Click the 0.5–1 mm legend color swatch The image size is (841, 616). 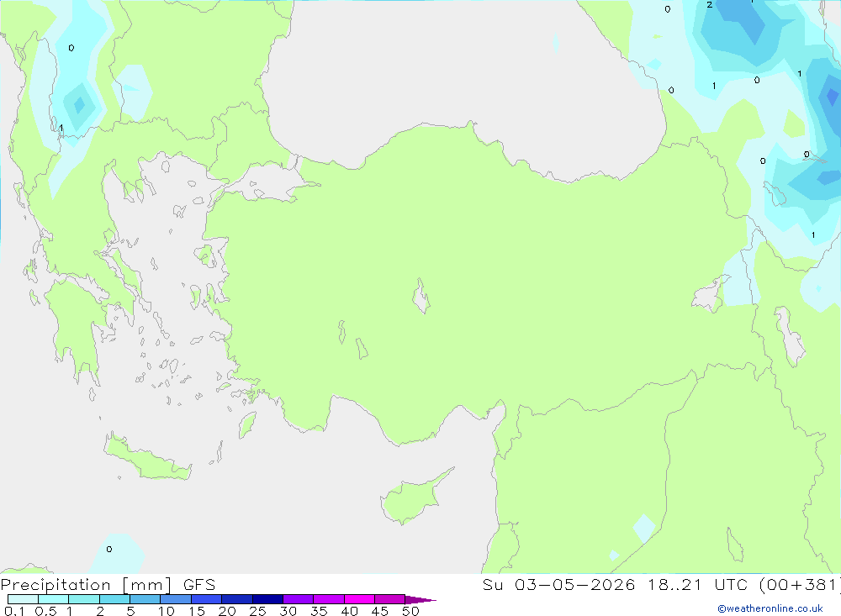pos(53,599)
